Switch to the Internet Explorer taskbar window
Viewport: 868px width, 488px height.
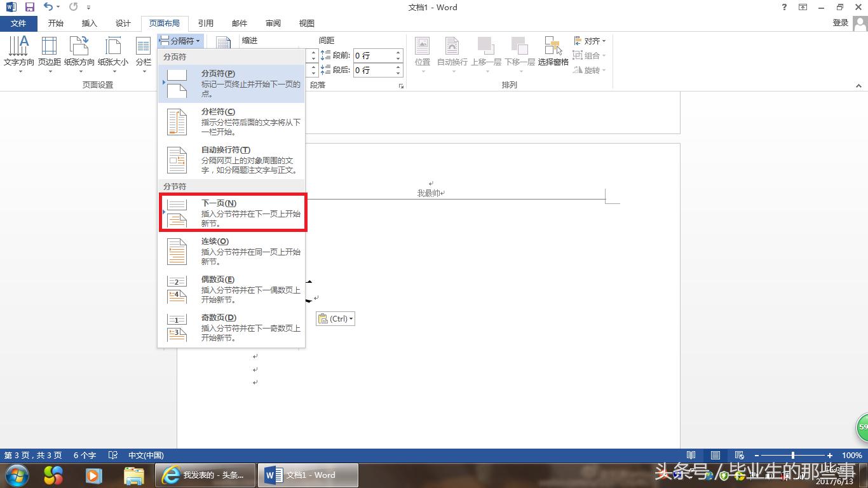point(205,475)
